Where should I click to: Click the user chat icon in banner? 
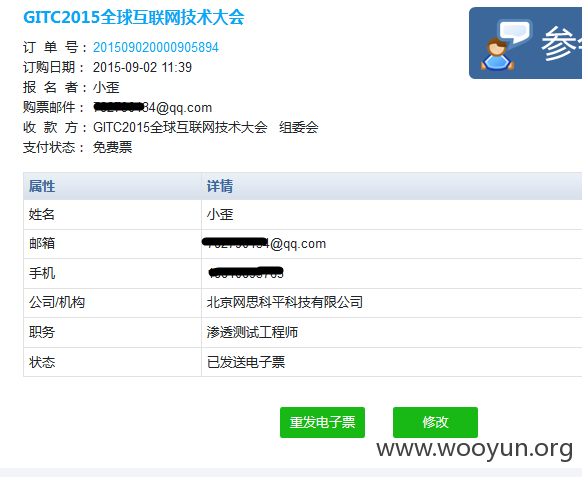506,45
